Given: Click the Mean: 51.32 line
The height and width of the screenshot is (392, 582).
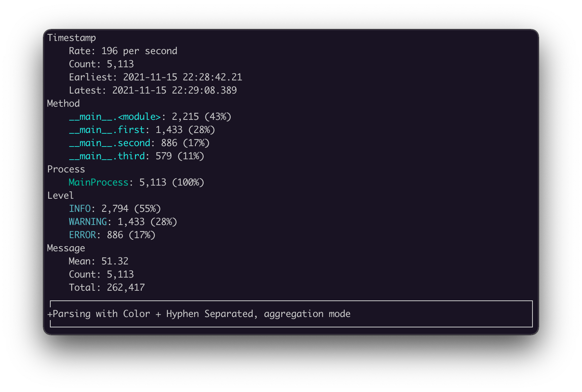Looking at the screenshot, I should (99, 261).
